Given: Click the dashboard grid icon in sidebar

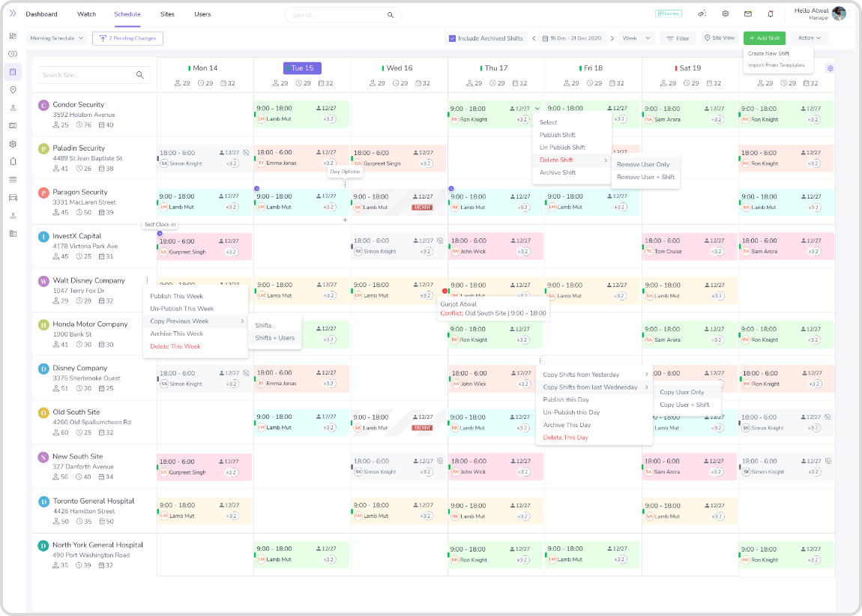Looking at the screenshot, I should click(x=13, y=36).
